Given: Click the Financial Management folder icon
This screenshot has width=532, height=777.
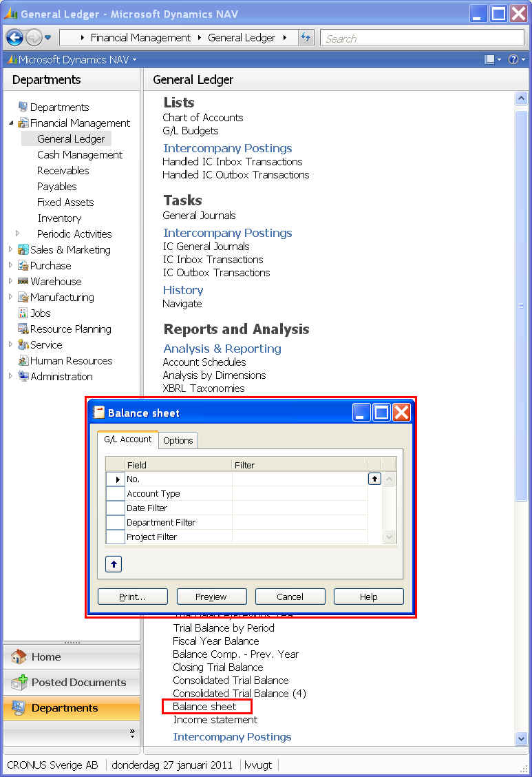Looking at the screenshot, I should 23,123.
